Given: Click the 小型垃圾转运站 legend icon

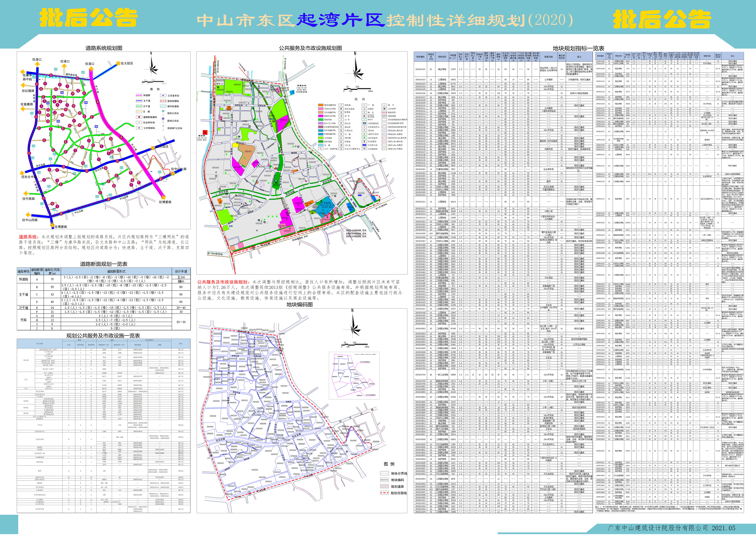Looking at the screenshot, I should coord(365,123).
